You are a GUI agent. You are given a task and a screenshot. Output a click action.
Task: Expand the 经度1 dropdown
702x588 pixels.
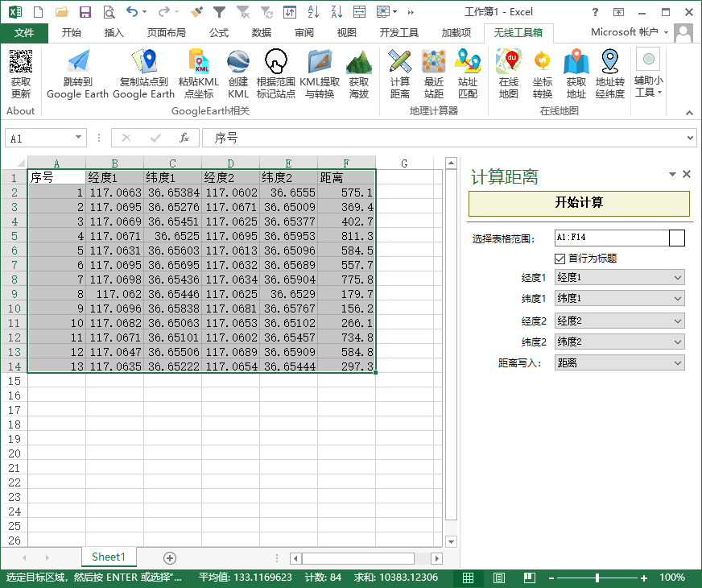(678, 278)
